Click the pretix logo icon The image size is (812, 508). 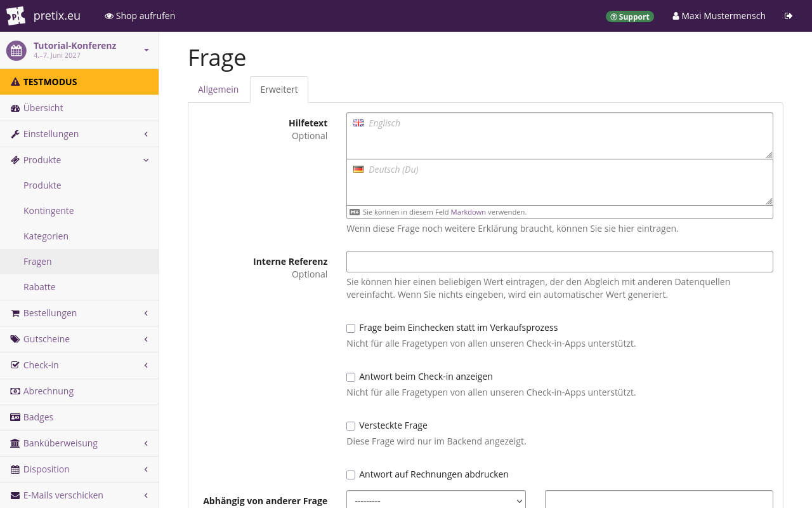click(x=16, y=16)
